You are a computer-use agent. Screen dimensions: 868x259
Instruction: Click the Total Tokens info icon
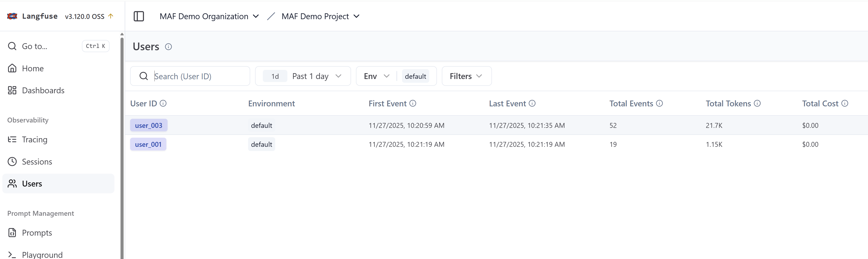(757, 103)
